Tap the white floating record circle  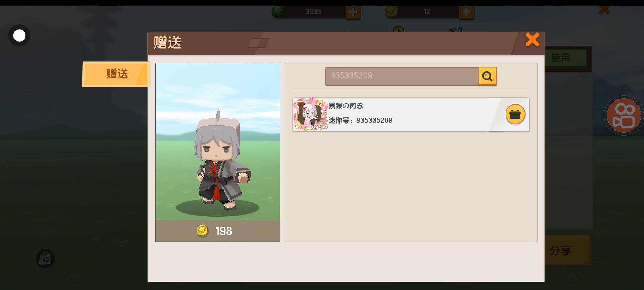click(19, 35)
